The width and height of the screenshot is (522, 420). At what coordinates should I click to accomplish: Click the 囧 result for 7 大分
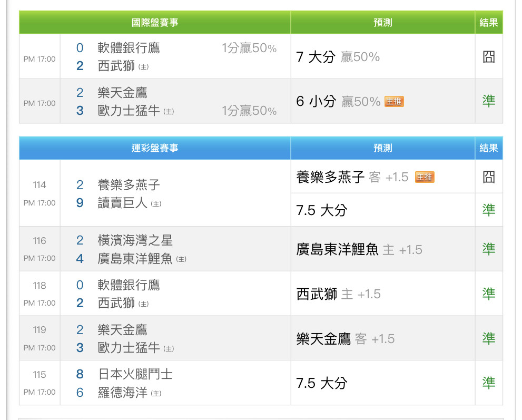click(x=489, y=57)
